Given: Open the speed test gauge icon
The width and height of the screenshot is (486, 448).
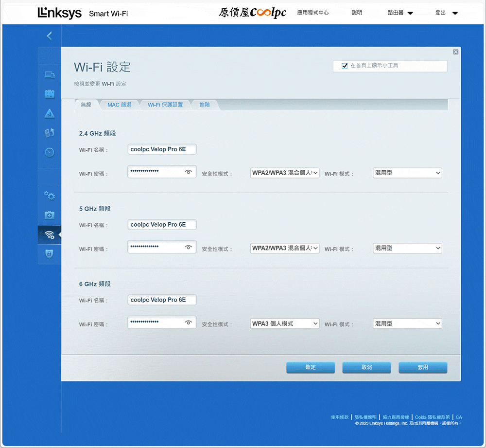Looking at the screenshot, I should coord(50,152).
